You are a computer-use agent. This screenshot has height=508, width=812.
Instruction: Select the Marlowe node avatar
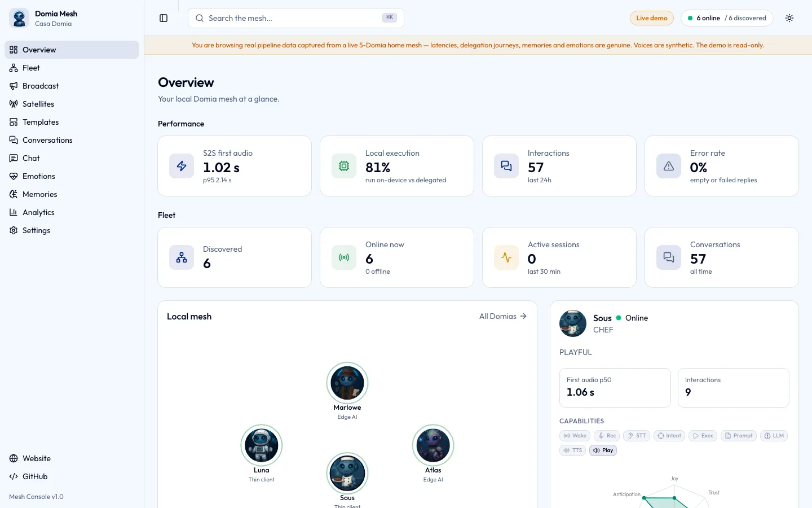pyautogui.click(x=347, y=383)
